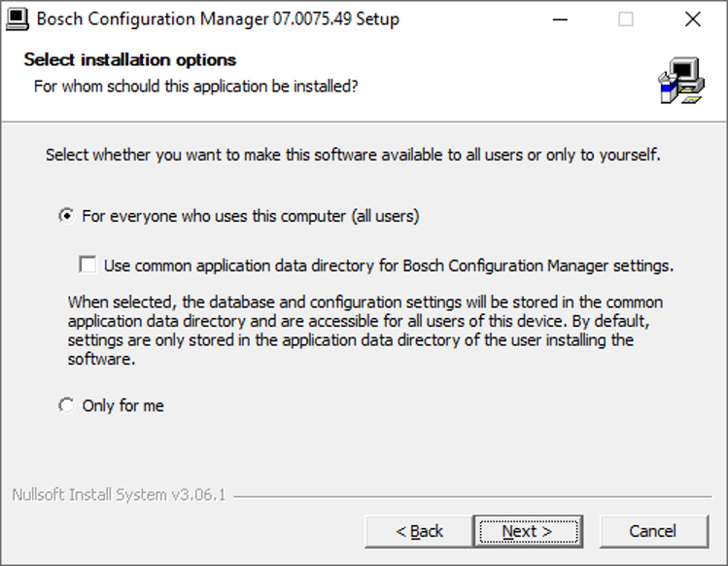The width and height of the screenshot is (728, 566).
Task: Close the setup window with the X
Action: coord(692,19)
